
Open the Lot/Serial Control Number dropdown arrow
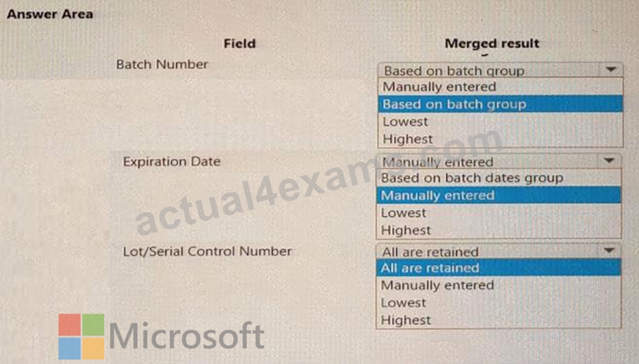[609, 251]
